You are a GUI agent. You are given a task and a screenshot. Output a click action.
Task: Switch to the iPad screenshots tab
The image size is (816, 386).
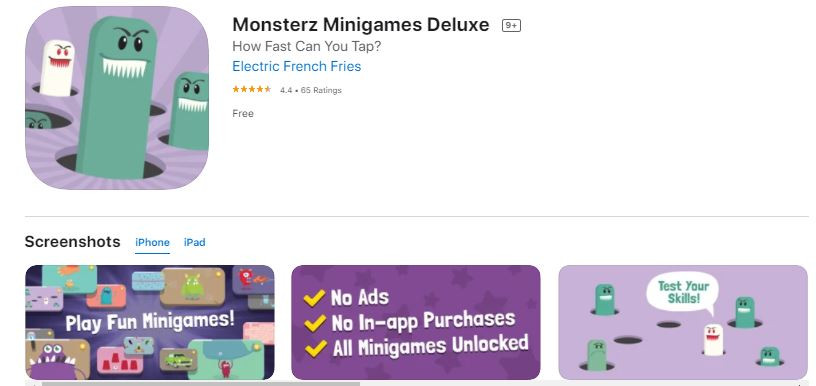195,242
